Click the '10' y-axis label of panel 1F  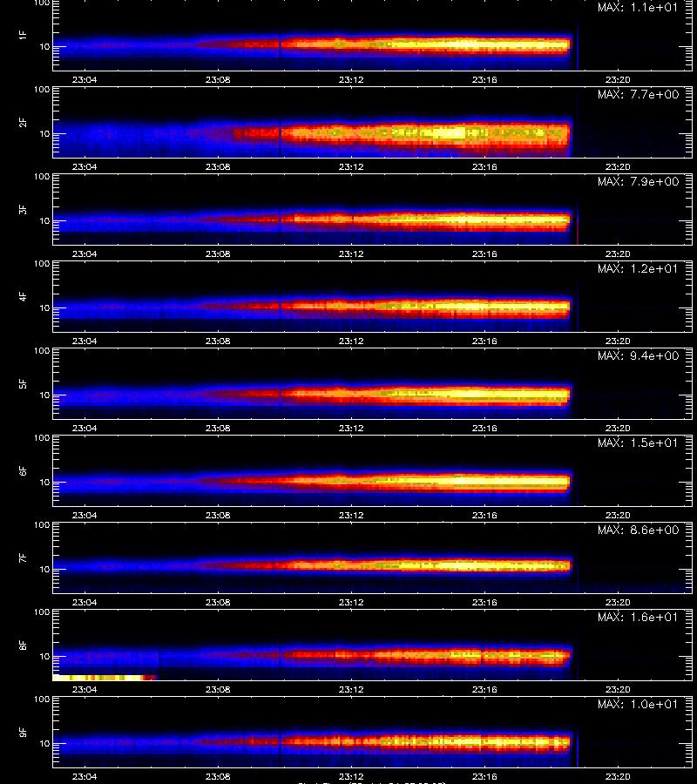point(45,46)
